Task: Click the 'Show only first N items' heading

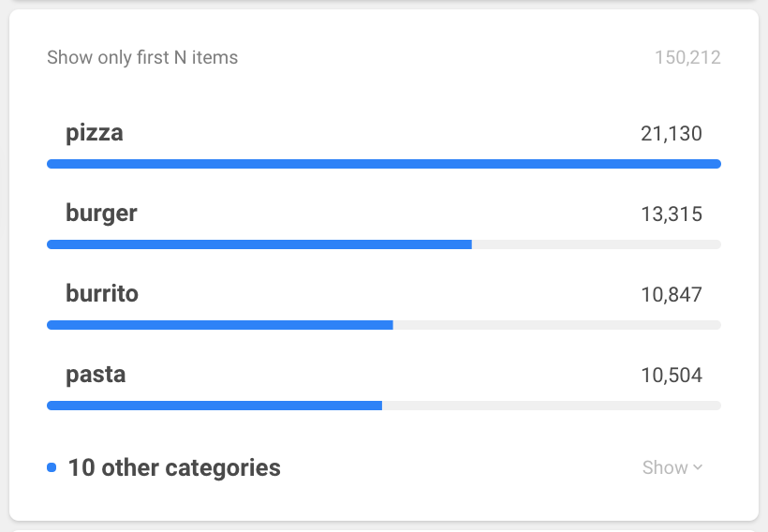Action: [142, 58]
